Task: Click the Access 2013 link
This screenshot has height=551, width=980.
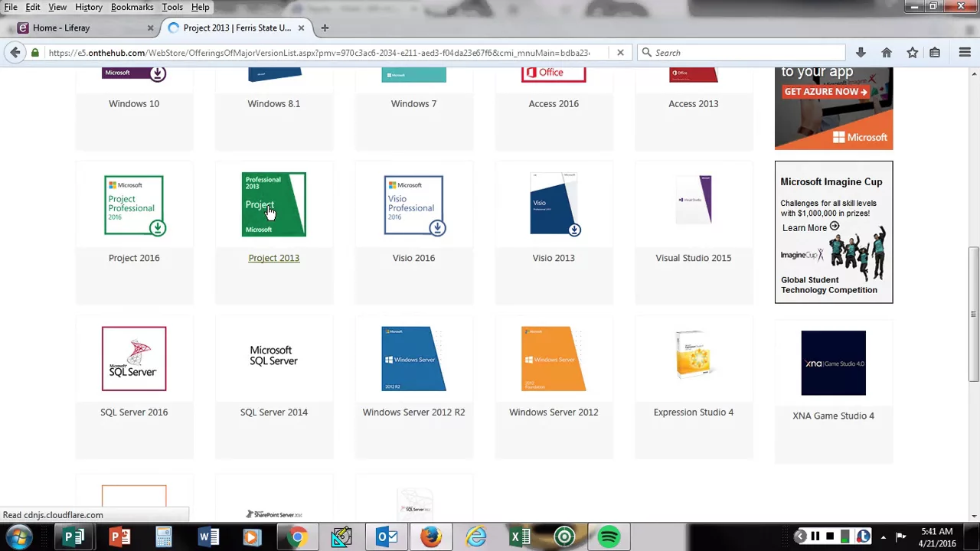Action: pyautogui.click(x=694, y=103)
